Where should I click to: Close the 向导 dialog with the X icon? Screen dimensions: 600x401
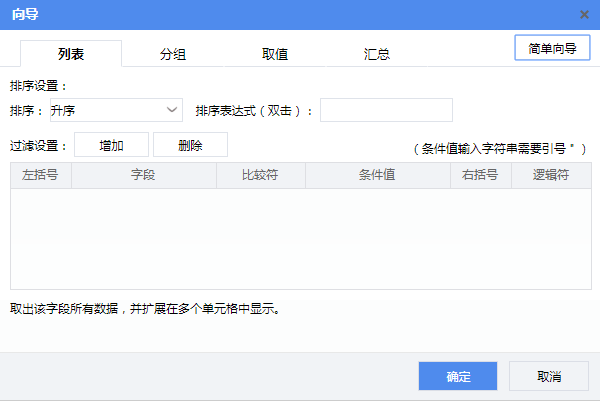point(584,14)
